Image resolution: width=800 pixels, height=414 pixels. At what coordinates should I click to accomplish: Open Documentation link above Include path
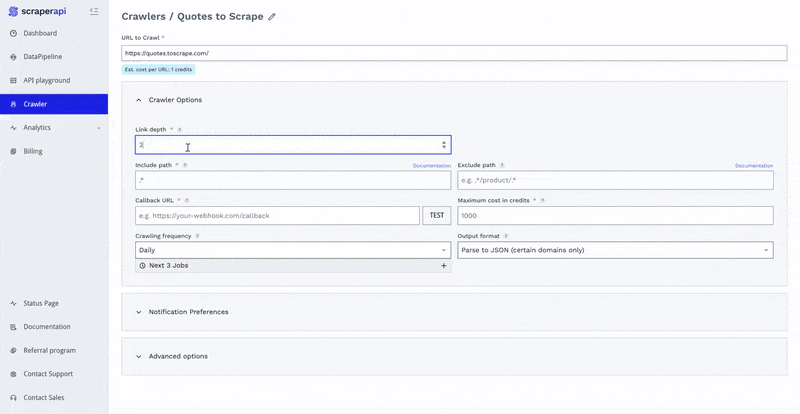[431, 165]
